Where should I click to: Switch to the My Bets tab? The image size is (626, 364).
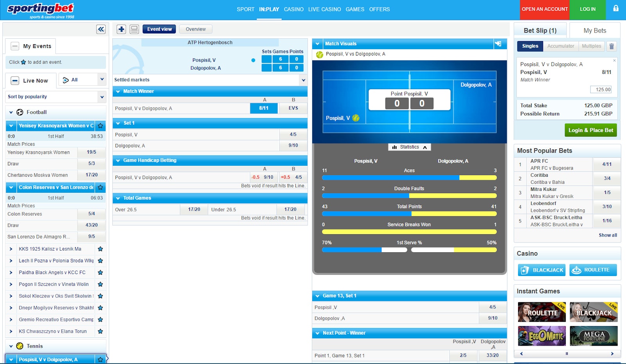pos(595,30)
